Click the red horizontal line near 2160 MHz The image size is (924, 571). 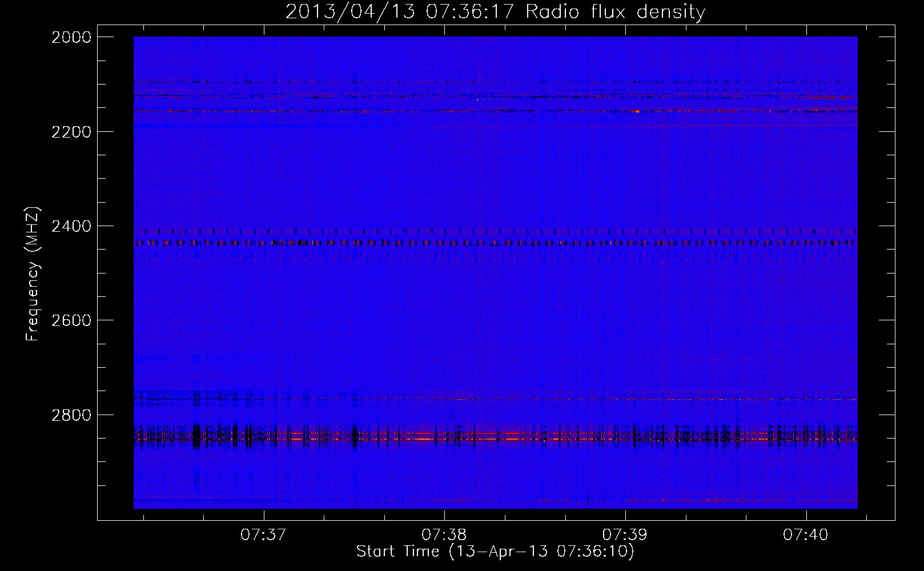tap(495, 111)
